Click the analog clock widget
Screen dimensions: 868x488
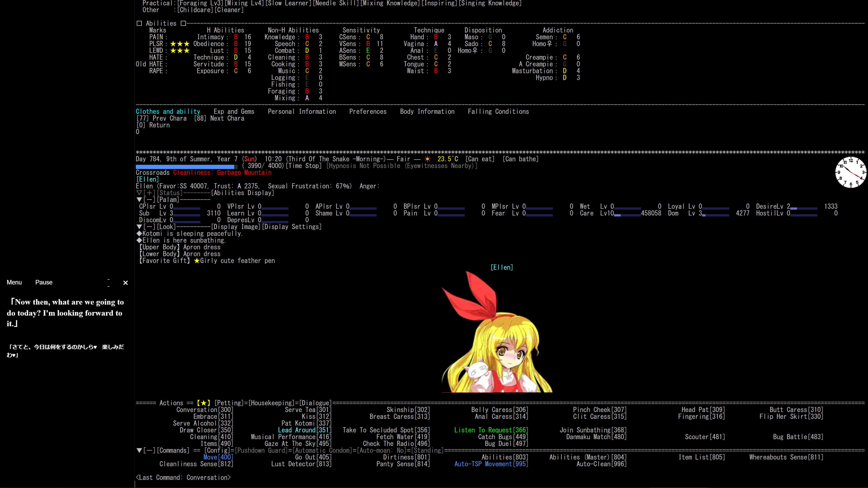[850, 172]
